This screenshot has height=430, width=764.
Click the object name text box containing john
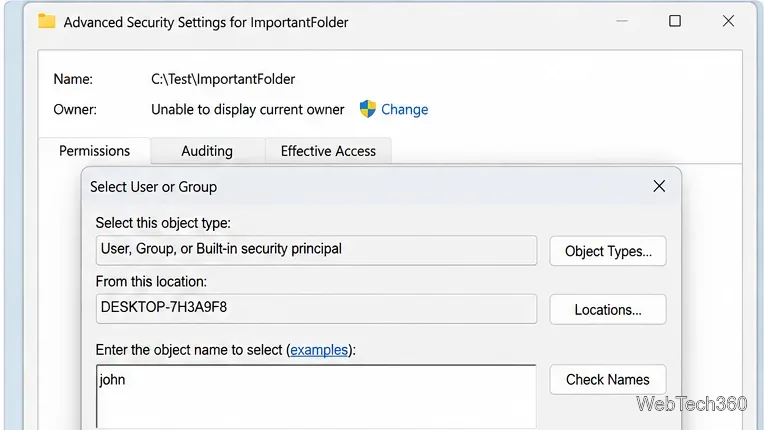(x=316, y=396)
